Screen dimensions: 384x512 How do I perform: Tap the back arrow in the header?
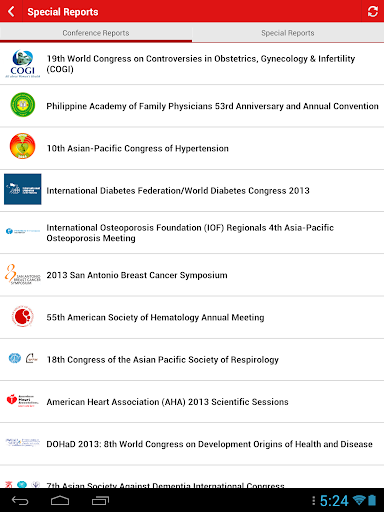(x=11, y=11)
